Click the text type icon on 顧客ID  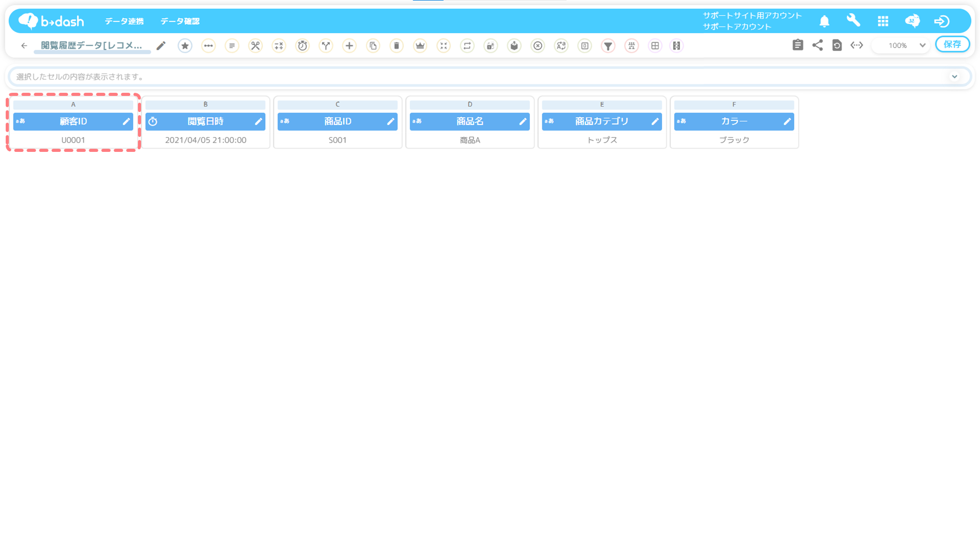coord(21,121)
